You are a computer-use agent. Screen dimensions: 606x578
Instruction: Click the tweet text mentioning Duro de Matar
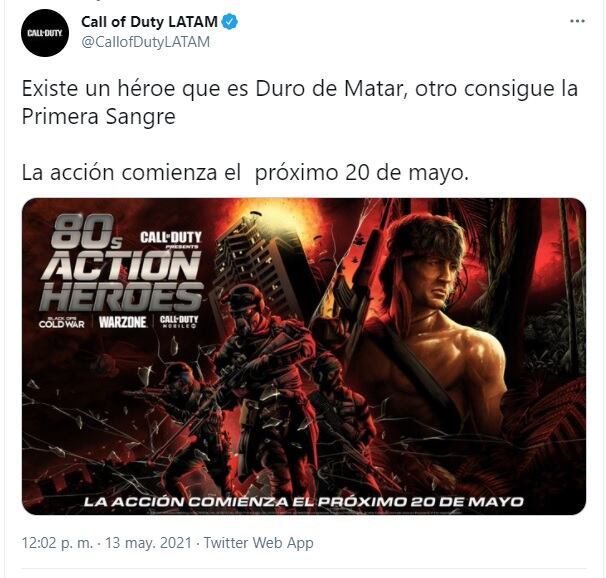tap(300, 89)
